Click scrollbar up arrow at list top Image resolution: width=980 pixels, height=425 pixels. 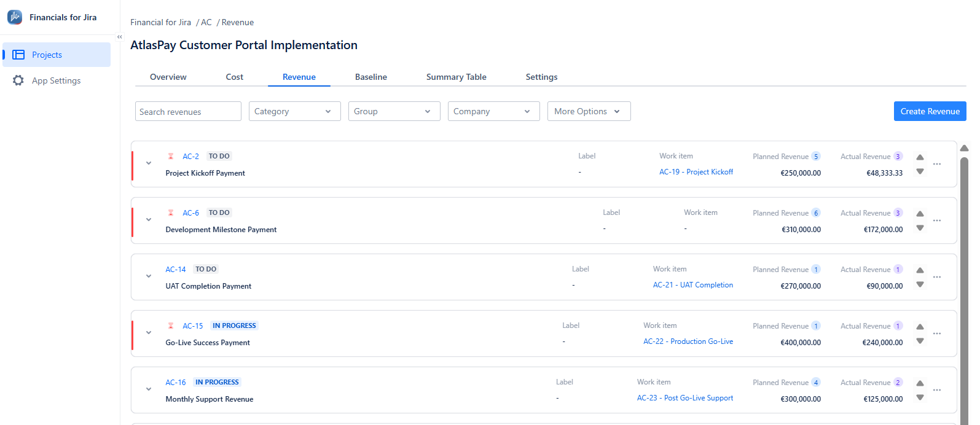pos(964,148)
